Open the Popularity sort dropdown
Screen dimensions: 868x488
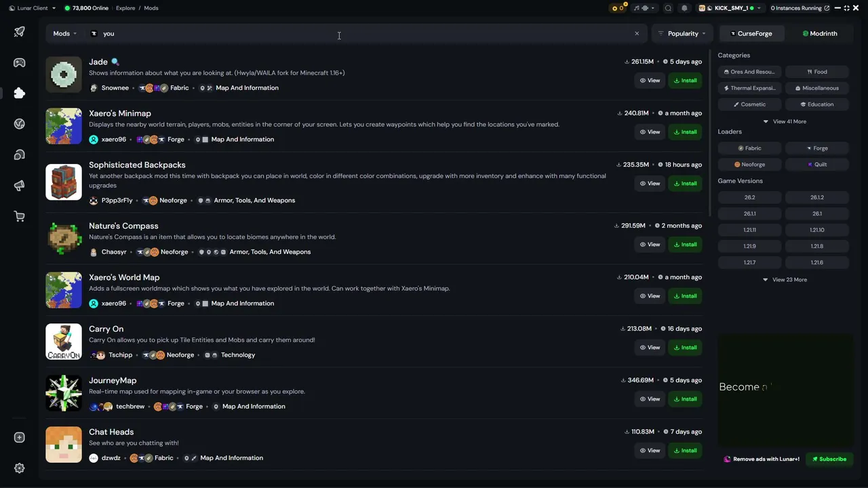pos(682,33)
